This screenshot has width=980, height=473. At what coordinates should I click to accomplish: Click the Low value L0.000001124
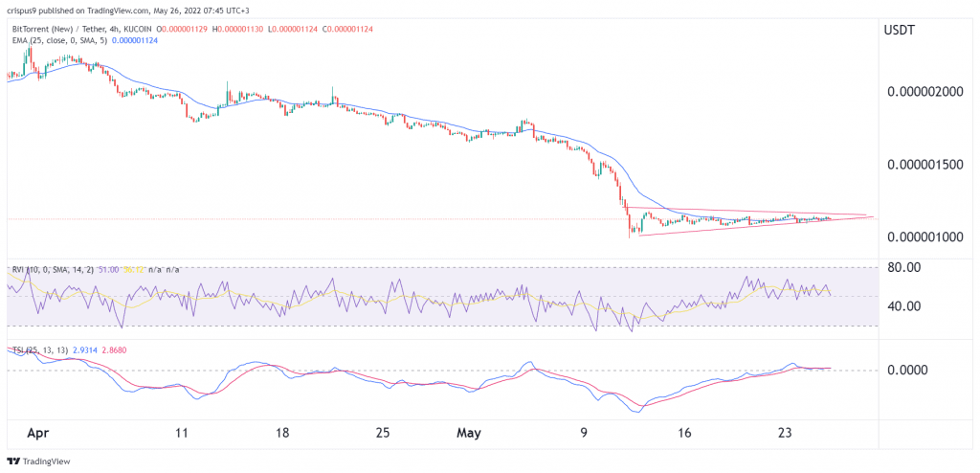[x=291, y=29]
